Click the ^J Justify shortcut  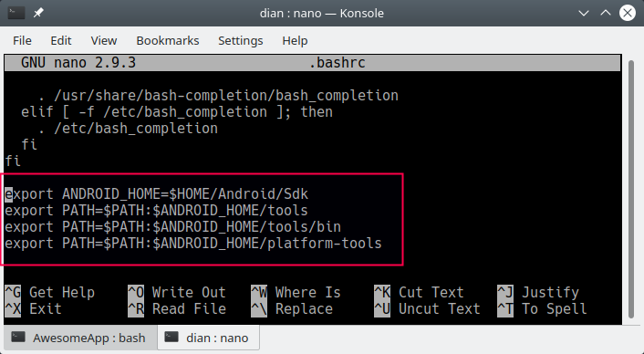[538, 292]
